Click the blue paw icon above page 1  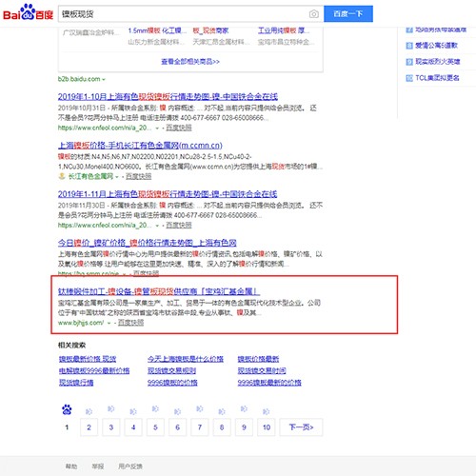click(x=67, y=409)
